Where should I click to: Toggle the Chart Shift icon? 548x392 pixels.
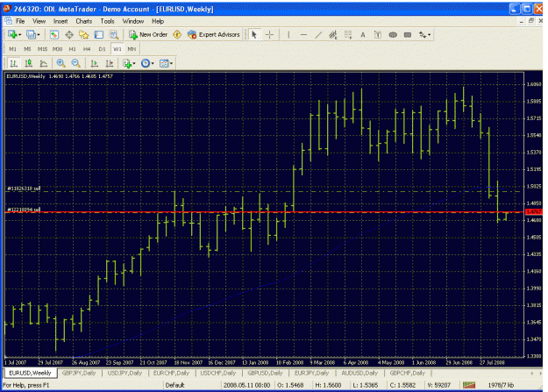click(109, 63)
